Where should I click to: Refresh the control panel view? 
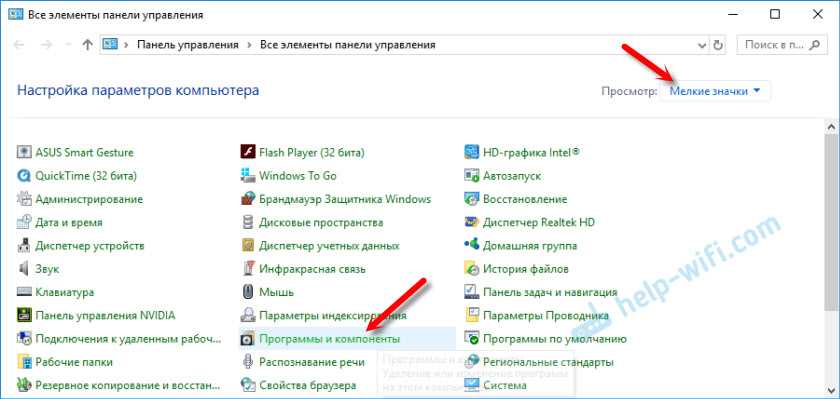(x=718, y=46)
